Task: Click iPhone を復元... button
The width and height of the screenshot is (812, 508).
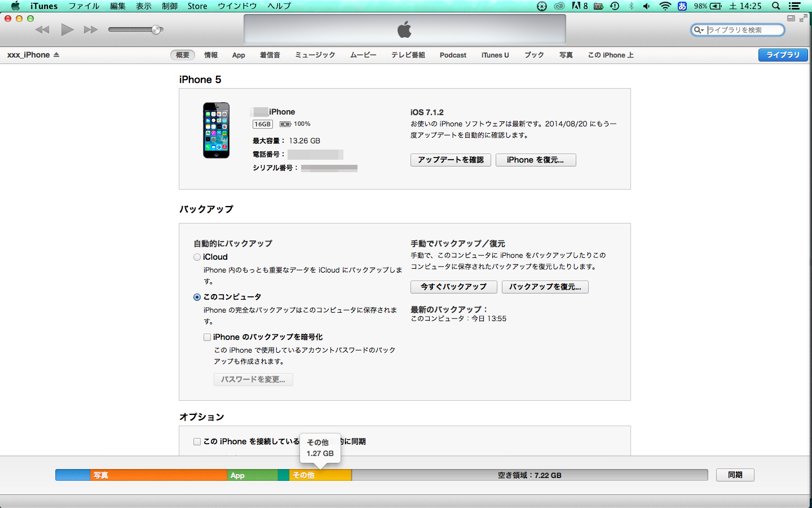Action: (x=536, y=160)
